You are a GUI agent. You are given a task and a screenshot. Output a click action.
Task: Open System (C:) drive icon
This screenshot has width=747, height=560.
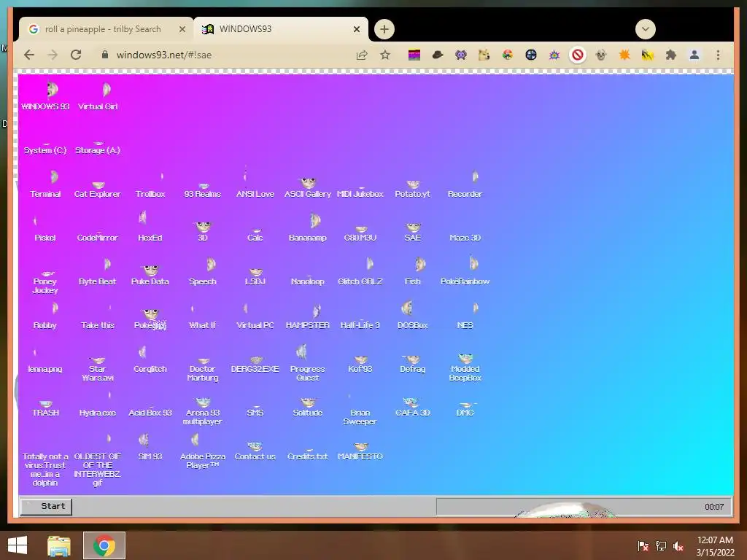pos(45,145)
